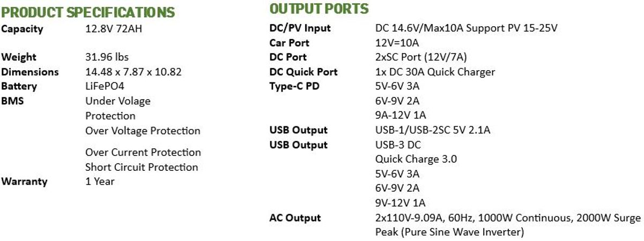Click the DC/PV Input label
Viewport: 644px width, 241px height.
point(300,28)
